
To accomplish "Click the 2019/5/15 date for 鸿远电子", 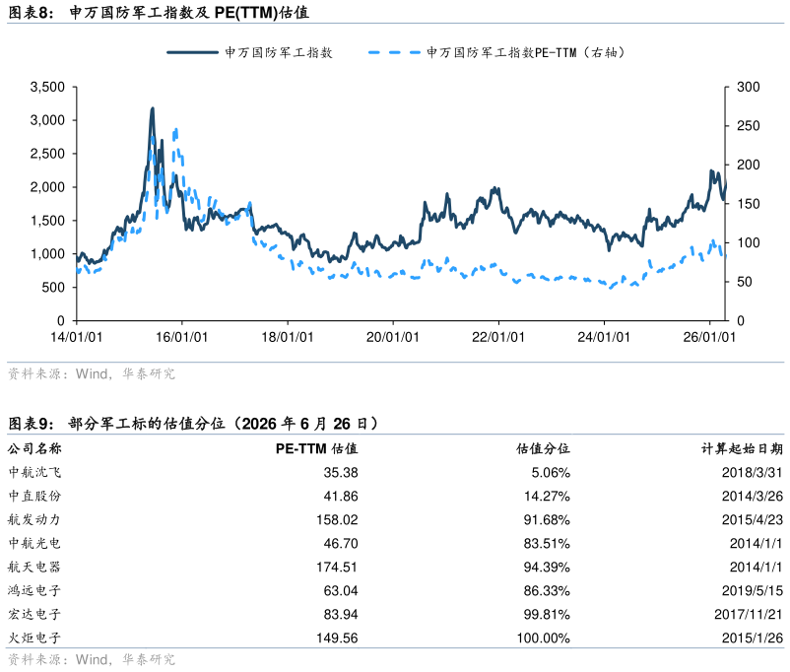I will [753, 591].
